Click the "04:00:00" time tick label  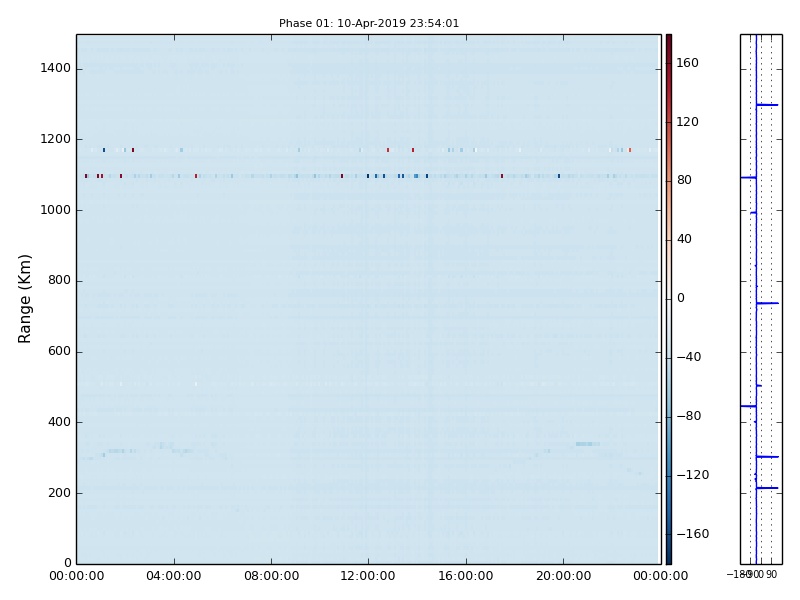click(x=174, y=576)
